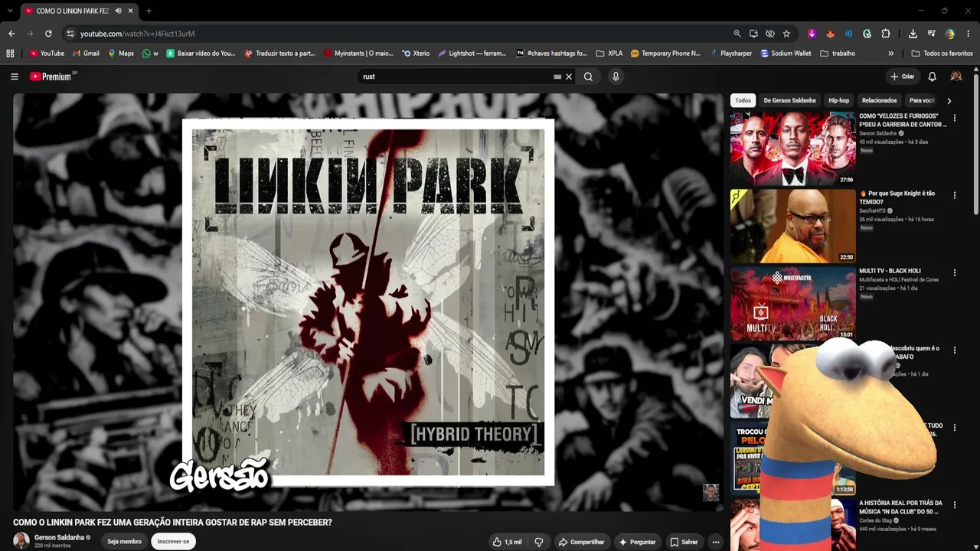Open the XPLA bookmarks folder
The width and height of the screenshot is (980, 551).
609,54
